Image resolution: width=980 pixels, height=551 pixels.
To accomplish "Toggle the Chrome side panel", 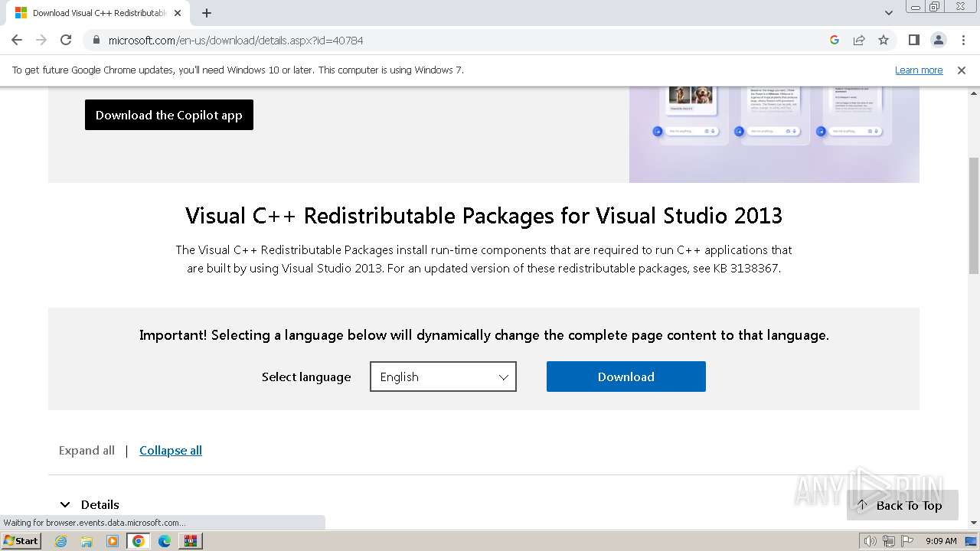I will point(913,40).
